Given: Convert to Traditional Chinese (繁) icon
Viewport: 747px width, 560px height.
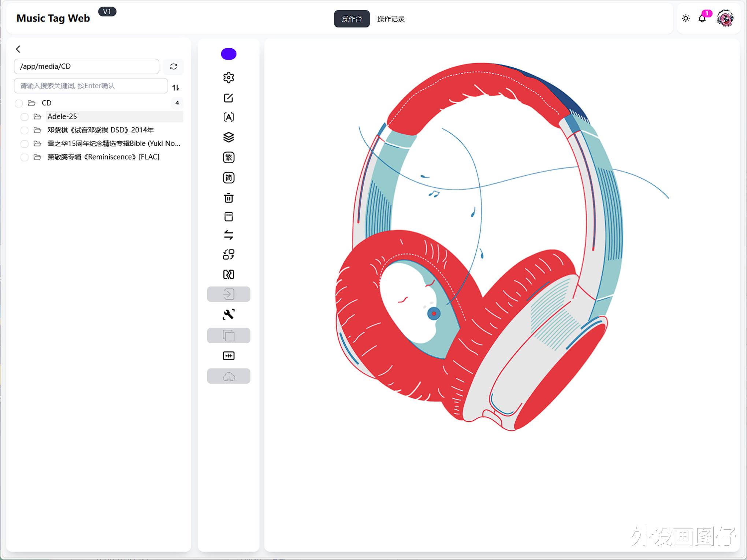Looking at the screenshot, I should point(228,157).
